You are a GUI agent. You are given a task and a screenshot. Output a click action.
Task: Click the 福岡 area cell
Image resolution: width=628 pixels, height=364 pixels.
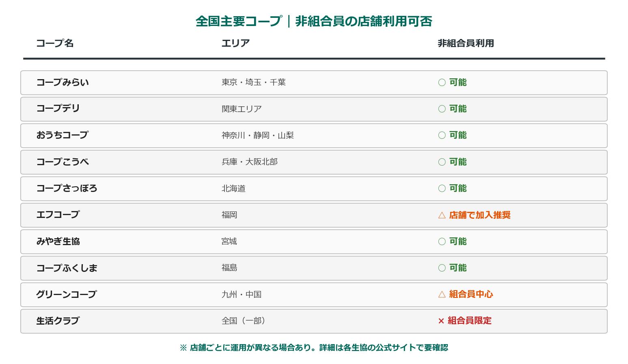tap(229, 215)
